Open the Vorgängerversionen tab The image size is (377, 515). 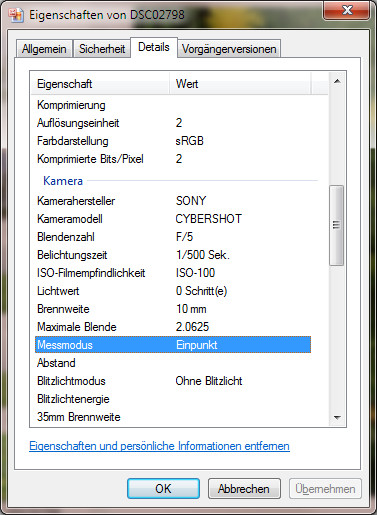229,49
